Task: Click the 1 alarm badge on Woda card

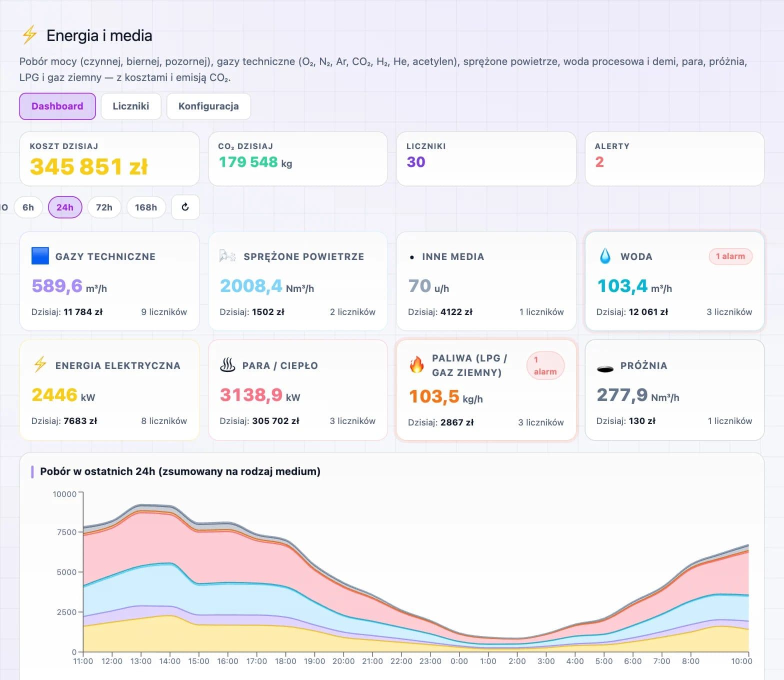Action: [730, 256]
